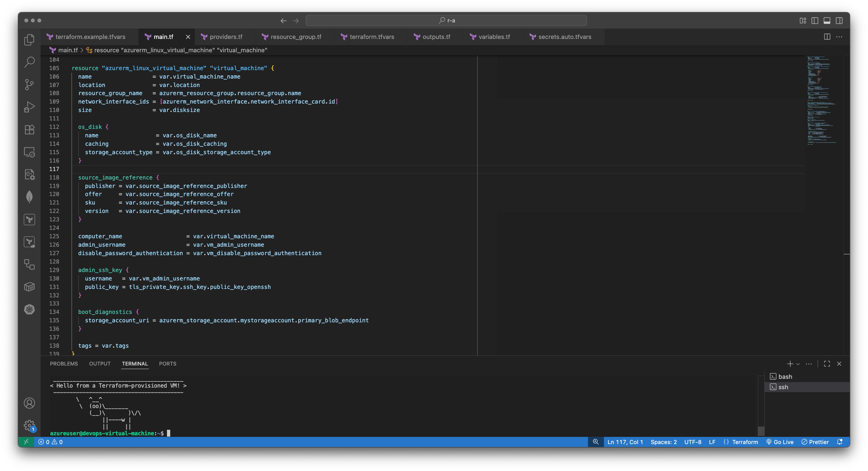Viewport: 868px width, 471px height.
Task: Select the MongoDB leaf icon in the sidebar
Action: (x=29, y=197)
